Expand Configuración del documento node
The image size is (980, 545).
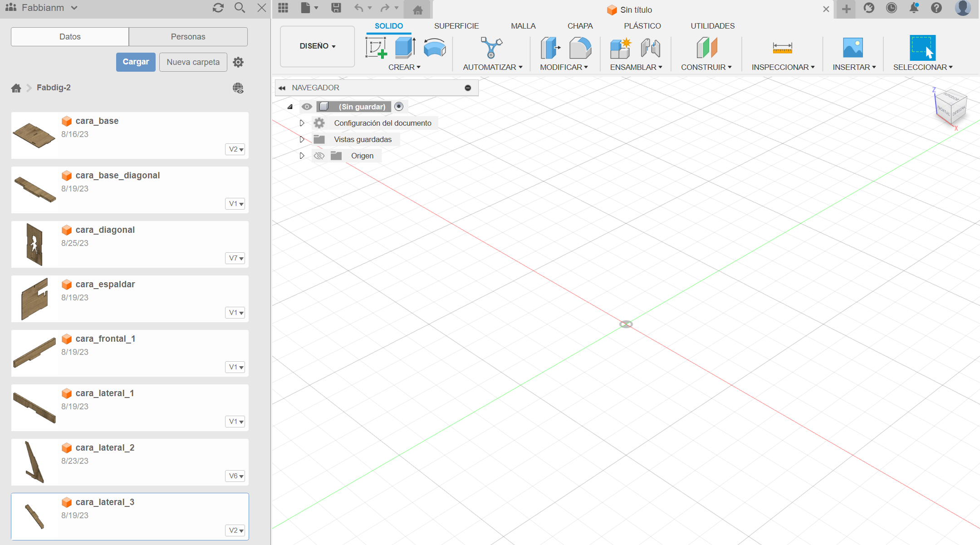coord(302,123)
